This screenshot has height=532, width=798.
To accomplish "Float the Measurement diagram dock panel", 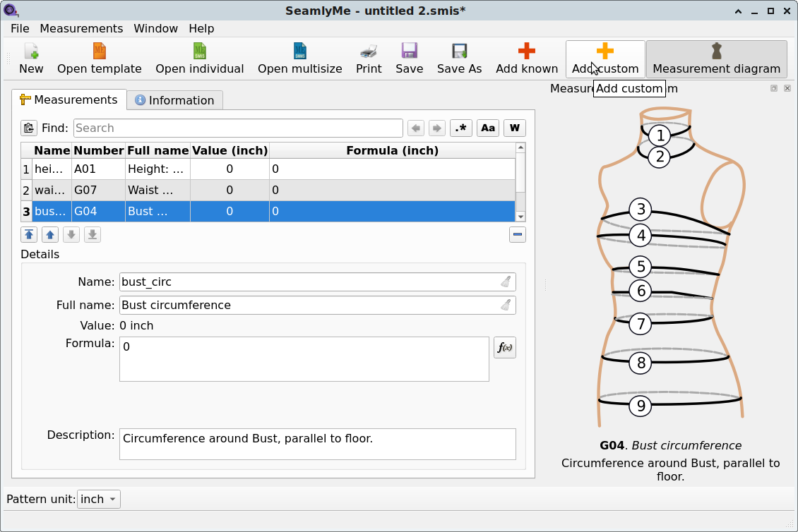I will [773, 88].
